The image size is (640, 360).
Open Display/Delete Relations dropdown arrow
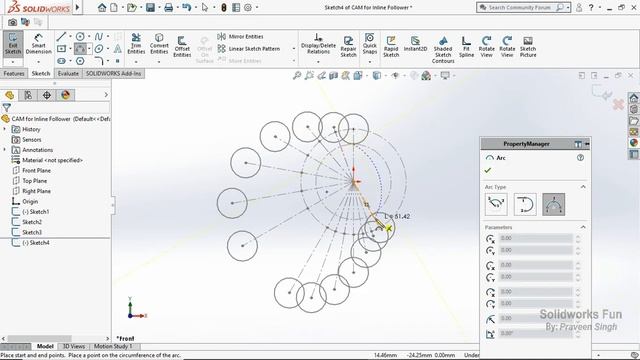(318, 62)
